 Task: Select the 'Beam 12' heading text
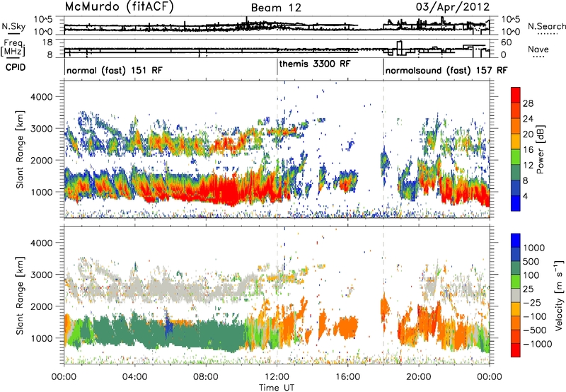coord(276,8)
